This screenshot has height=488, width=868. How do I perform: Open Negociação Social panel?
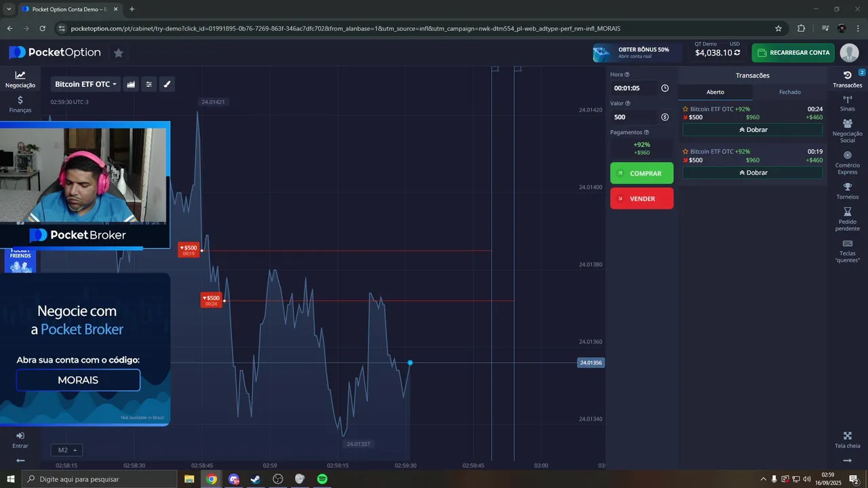pyautogui.click(x=848, y=131)
